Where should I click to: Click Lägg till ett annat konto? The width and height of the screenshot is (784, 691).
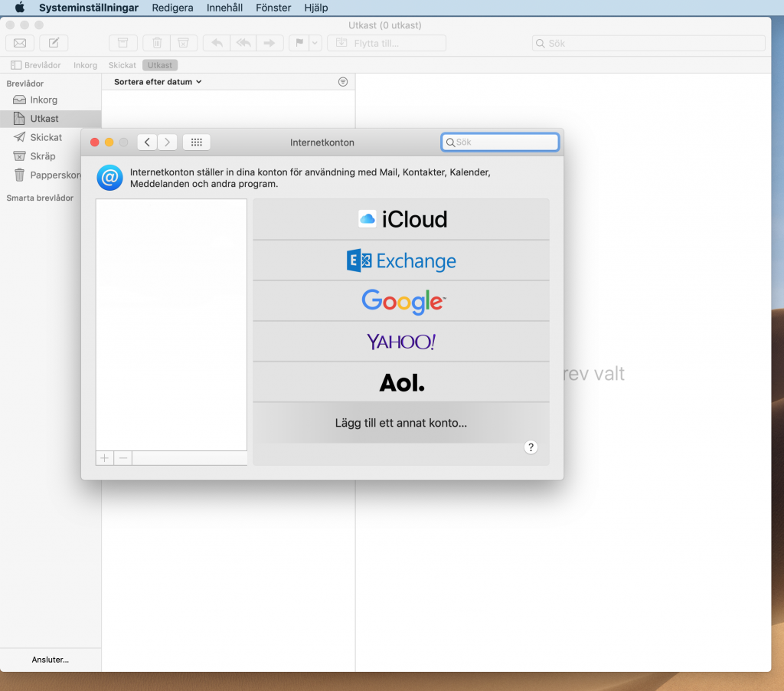coord(401,423)
